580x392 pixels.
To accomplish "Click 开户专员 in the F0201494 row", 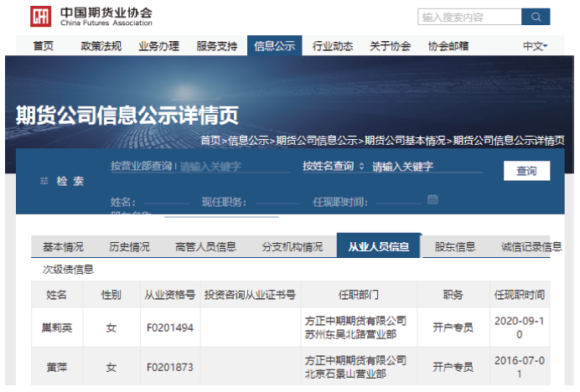I will [453, 328].
